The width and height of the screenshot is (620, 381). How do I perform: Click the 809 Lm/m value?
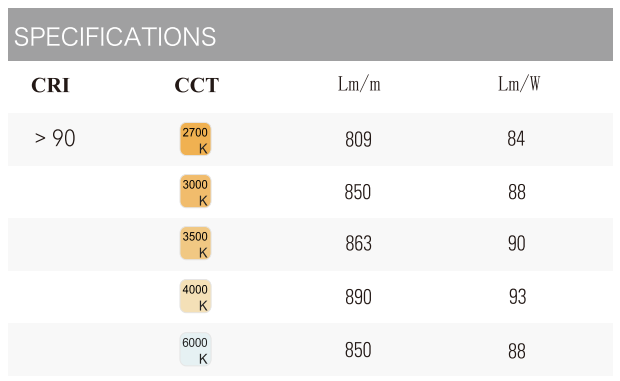[358, 140]
